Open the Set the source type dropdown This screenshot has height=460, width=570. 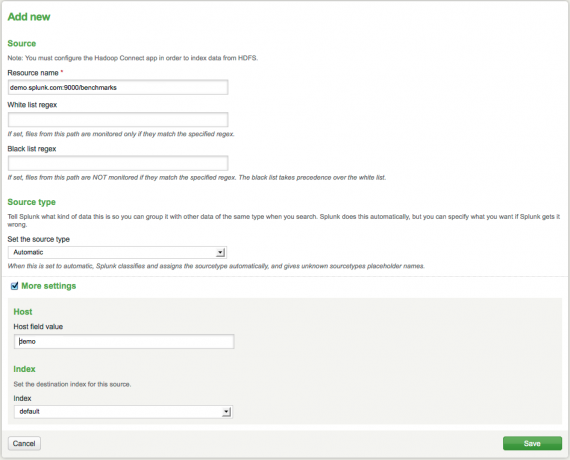[117, 252]
